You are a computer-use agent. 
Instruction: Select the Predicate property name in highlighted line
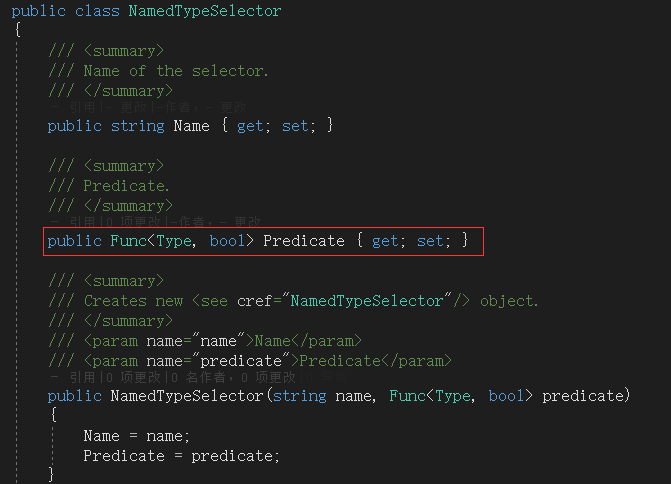click(303, 241)
